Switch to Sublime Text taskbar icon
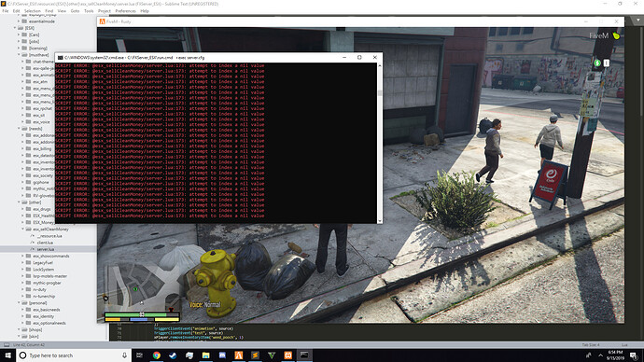 click(255, 355)
